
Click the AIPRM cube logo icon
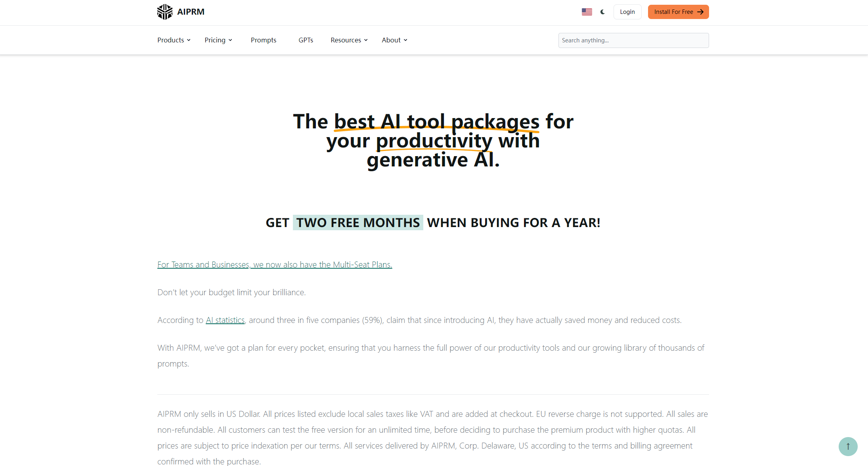(x=165, y=12)
